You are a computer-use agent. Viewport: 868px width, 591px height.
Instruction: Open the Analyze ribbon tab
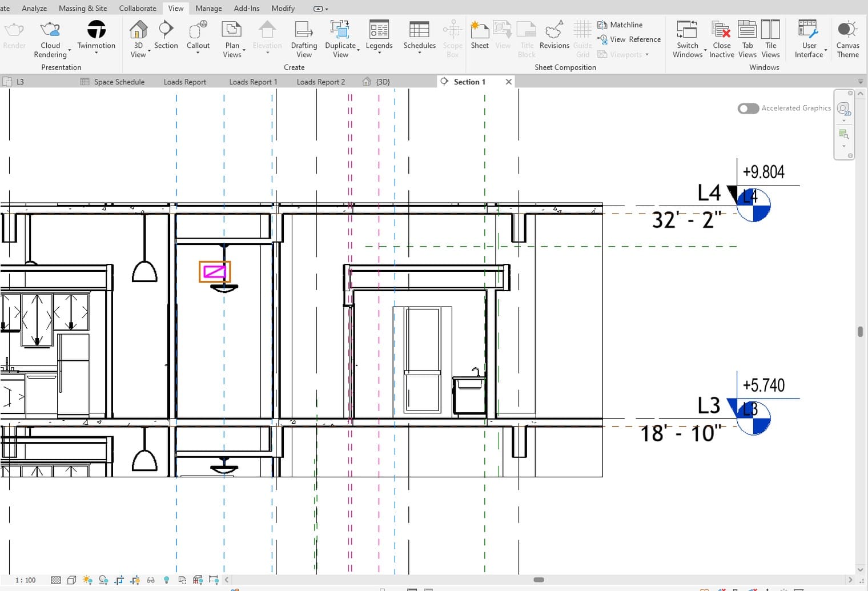point(34,8)
